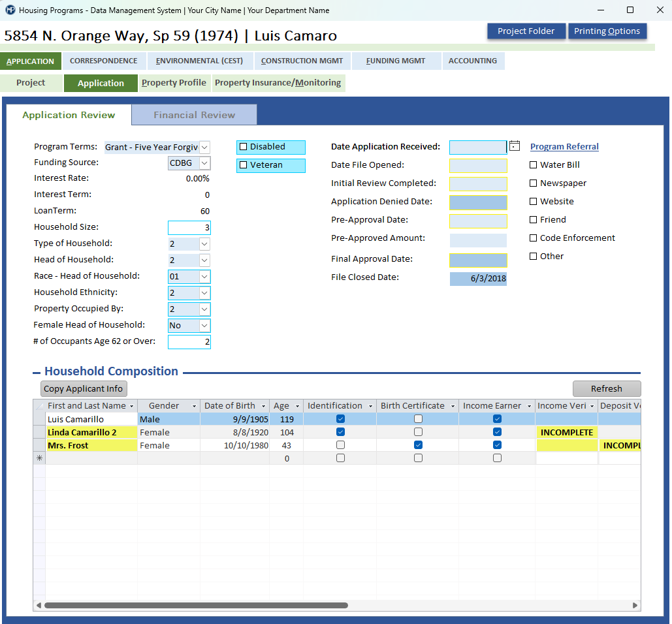Click the INCOMPLETE cell for Linda Camarillo 2

(567, 432)
